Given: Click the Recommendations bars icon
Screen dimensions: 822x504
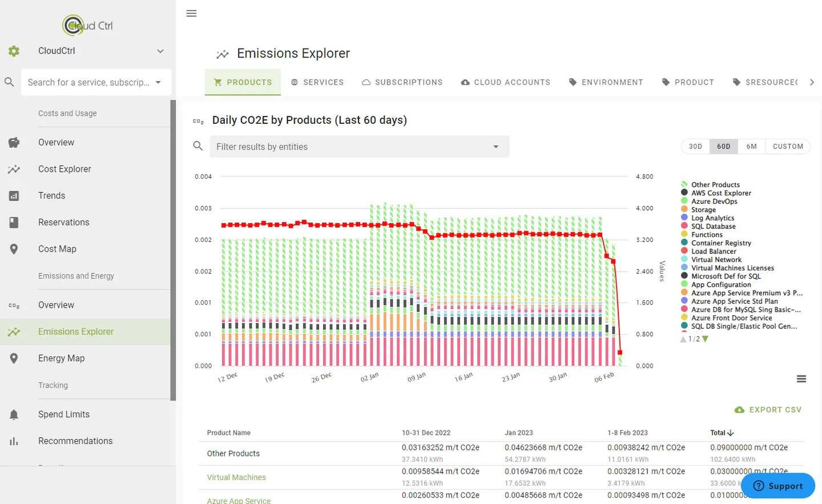Looking at the screenshot, I should (x=14, y=441).
